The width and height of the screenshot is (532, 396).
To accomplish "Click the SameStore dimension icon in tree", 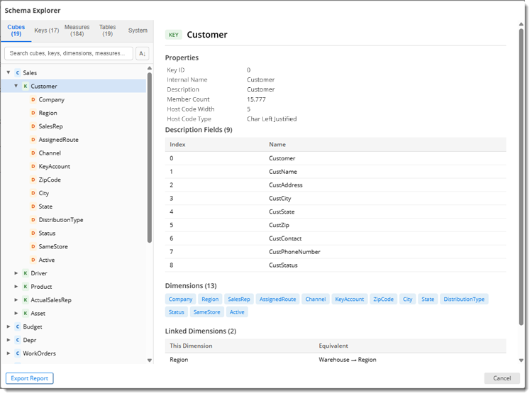I will tap(33, 247).
